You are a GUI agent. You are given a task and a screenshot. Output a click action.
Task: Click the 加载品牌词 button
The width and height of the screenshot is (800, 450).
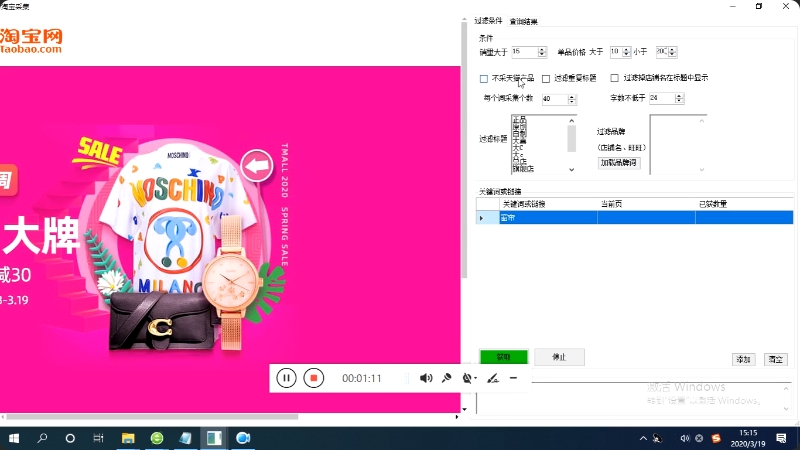[x=618, y=163]
